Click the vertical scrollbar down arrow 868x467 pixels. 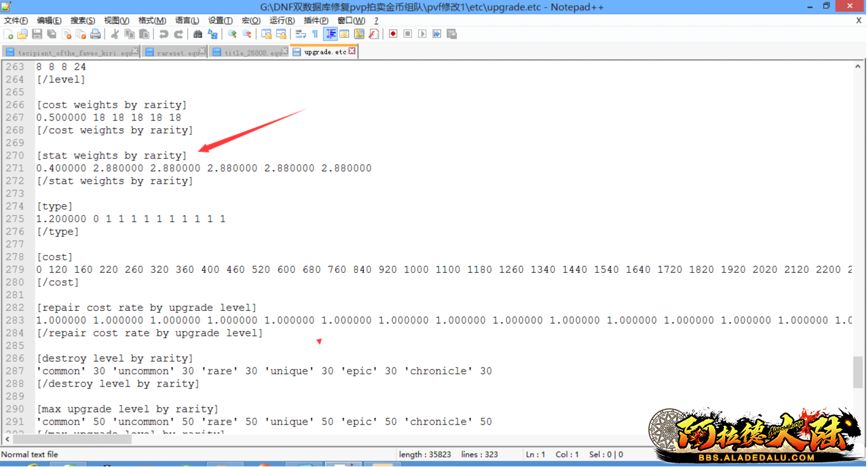[x=858, y=430]
